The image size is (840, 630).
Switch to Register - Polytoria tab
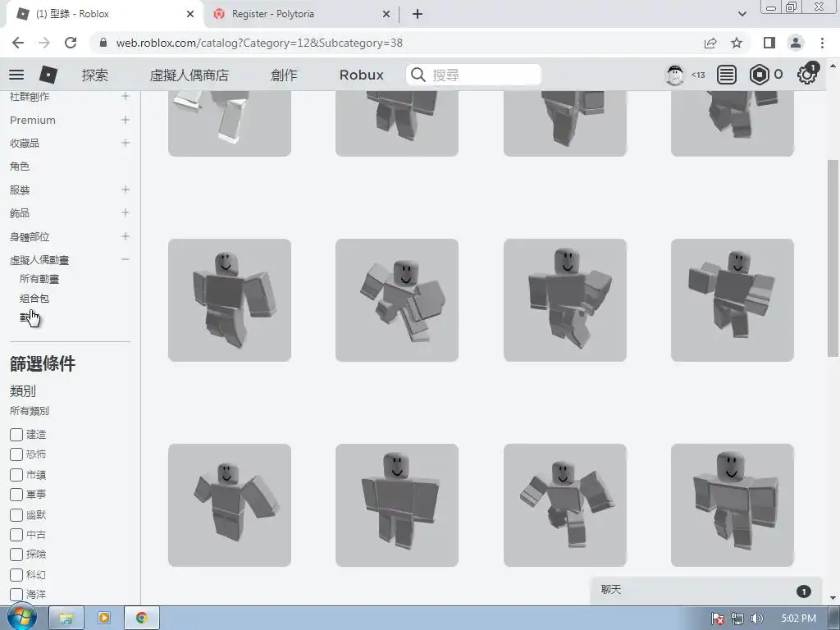301,15
